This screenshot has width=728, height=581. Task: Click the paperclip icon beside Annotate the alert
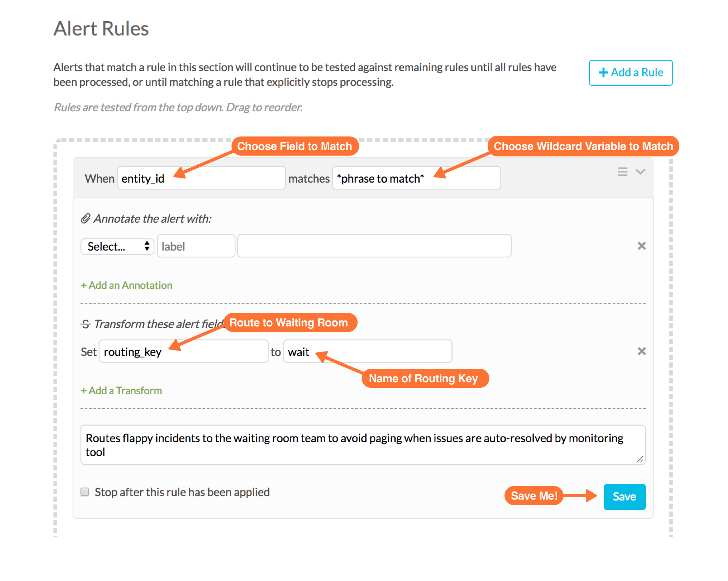tap(85, 219)
